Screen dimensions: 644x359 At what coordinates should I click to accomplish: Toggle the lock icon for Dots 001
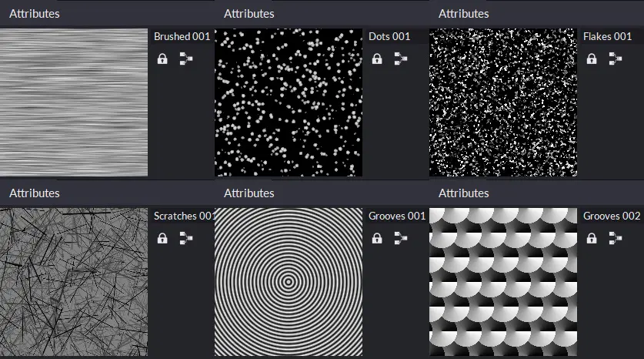point(377,59)
